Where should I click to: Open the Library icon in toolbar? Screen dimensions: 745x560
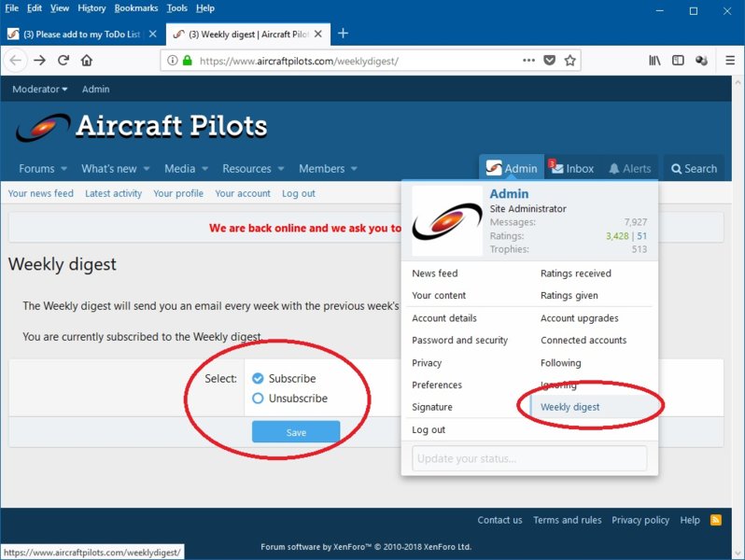[x=654, y=61]
